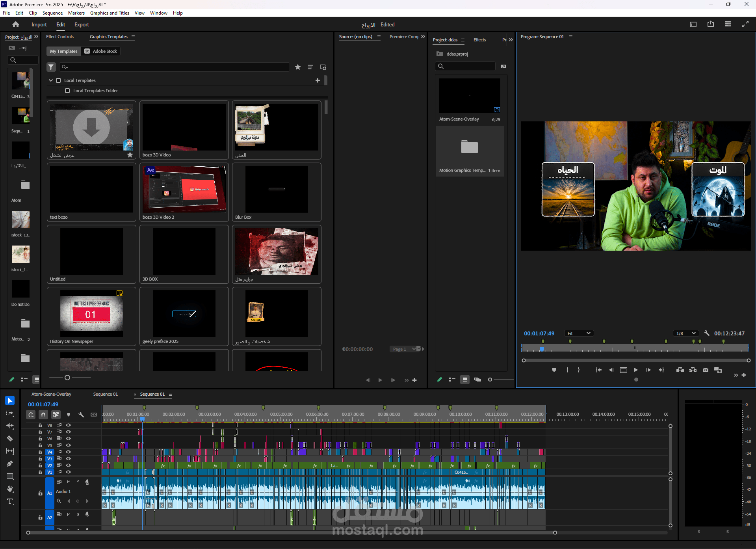Select the Type tool

[10, 501]
